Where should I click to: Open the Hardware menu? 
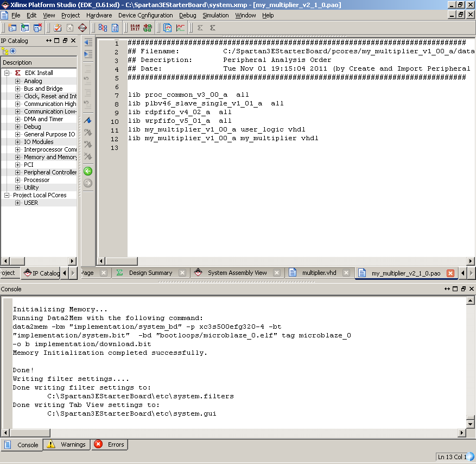99,15
